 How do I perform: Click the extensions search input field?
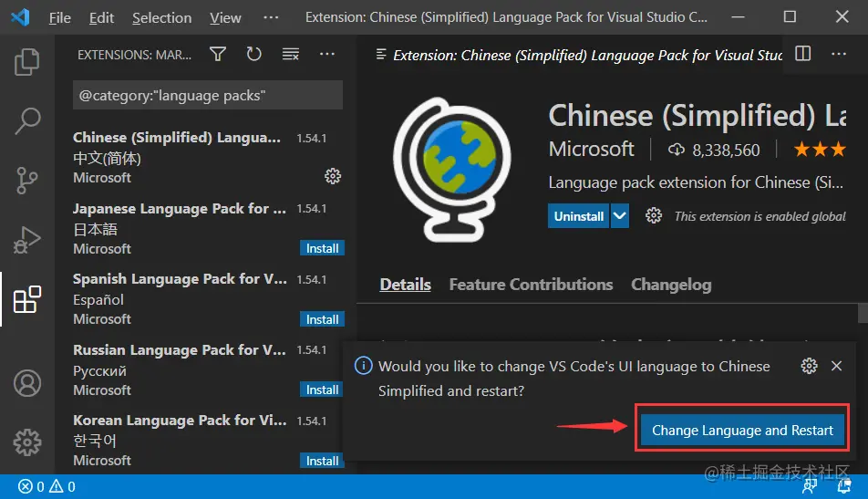coord(208,95)
